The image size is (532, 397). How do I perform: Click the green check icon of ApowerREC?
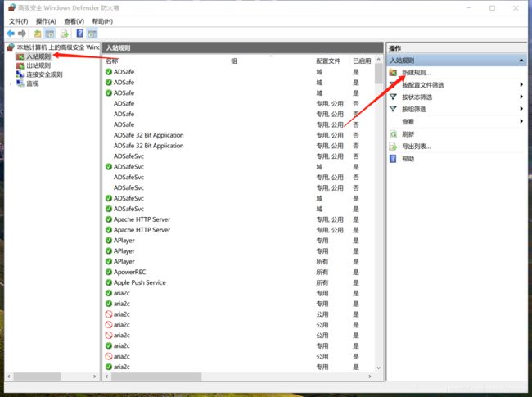click(x=109, y=272)
